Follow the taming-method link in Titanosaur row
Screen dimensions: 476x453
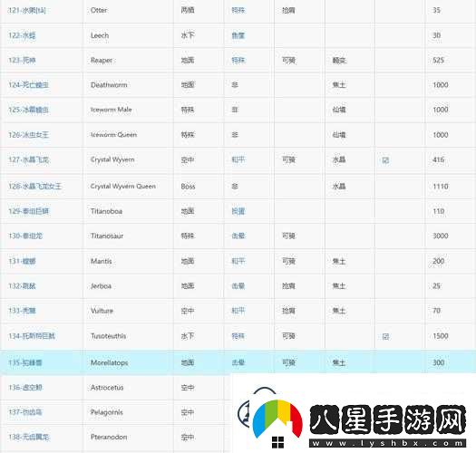[238, 236]
